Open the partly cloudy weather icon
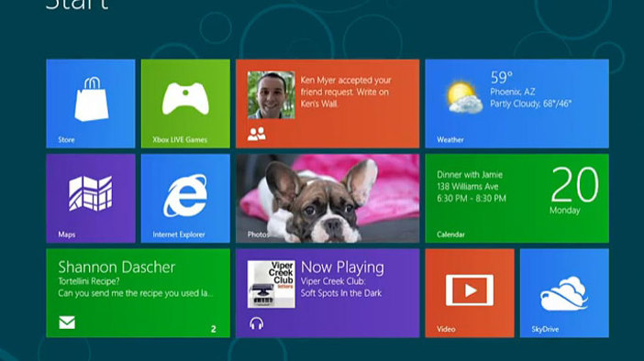This screenshot has width=644, height=361. tap(464, 98)
